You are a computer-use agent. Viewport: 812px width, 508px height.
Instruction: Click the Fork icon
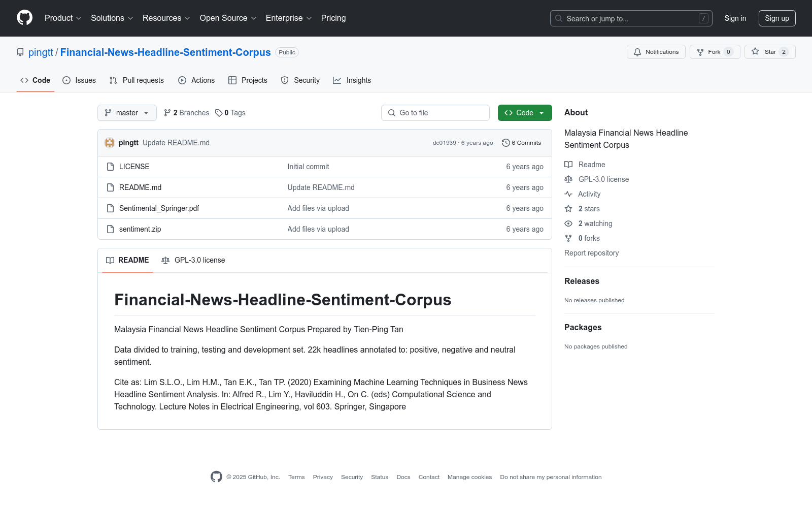pos(700,52)
